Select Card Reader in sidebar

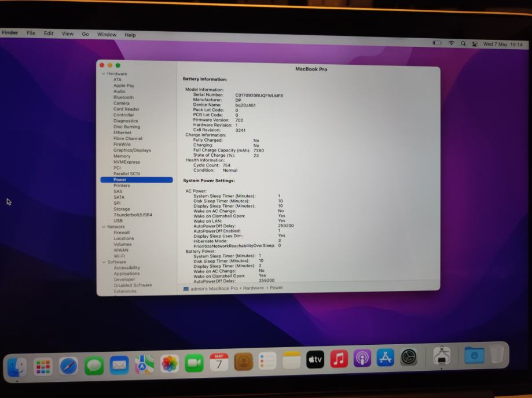click(x=126, y=109)
